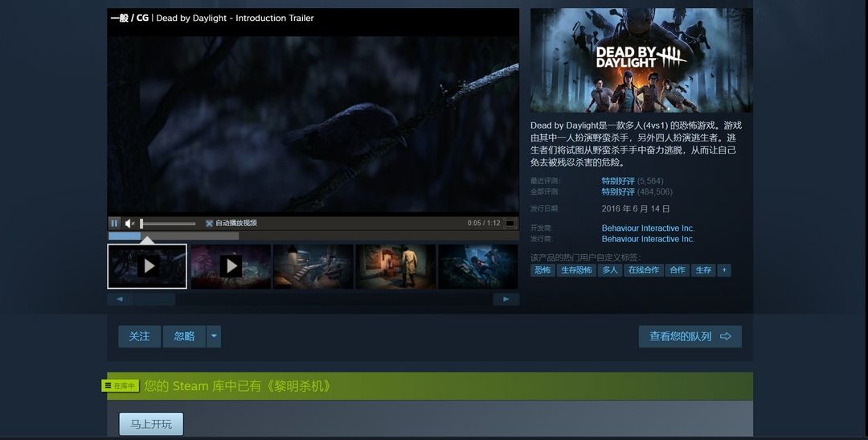Image resolution: width=868 pixels, height=440 pixels.
Task: Select the 恐怖 tag
Action: (542, 270)
